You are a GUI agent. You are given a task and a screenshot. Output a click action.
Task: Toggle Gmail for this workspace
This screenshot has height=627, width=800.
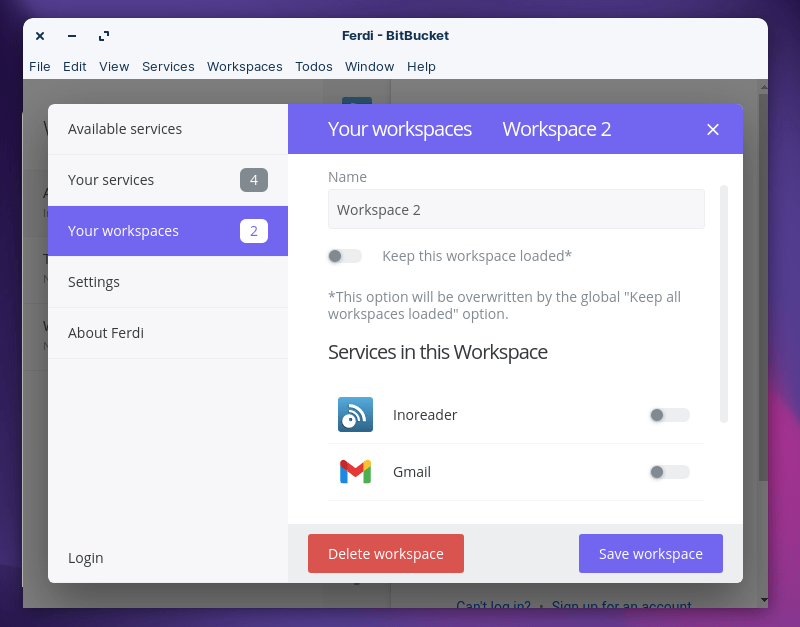click(668, 471)
